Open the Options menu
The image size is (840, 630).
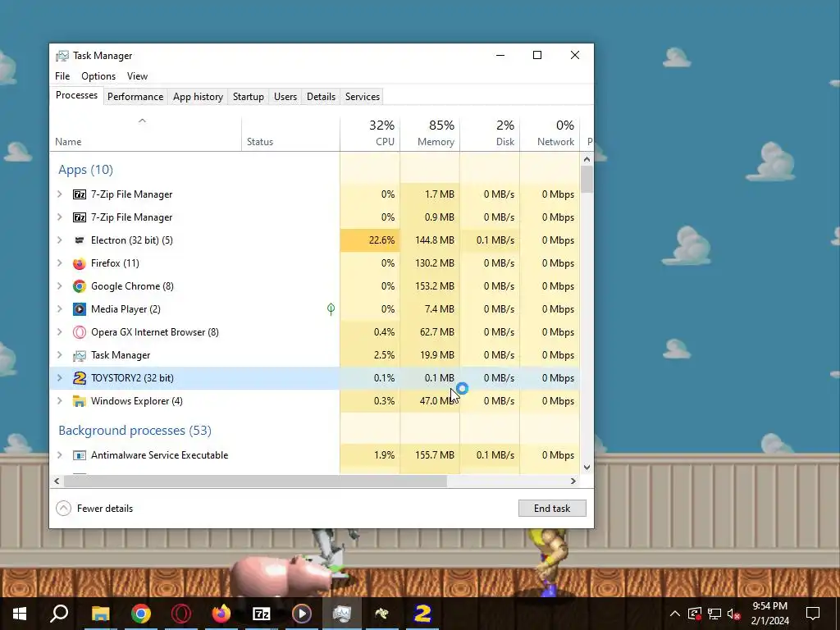coord(98,76)
